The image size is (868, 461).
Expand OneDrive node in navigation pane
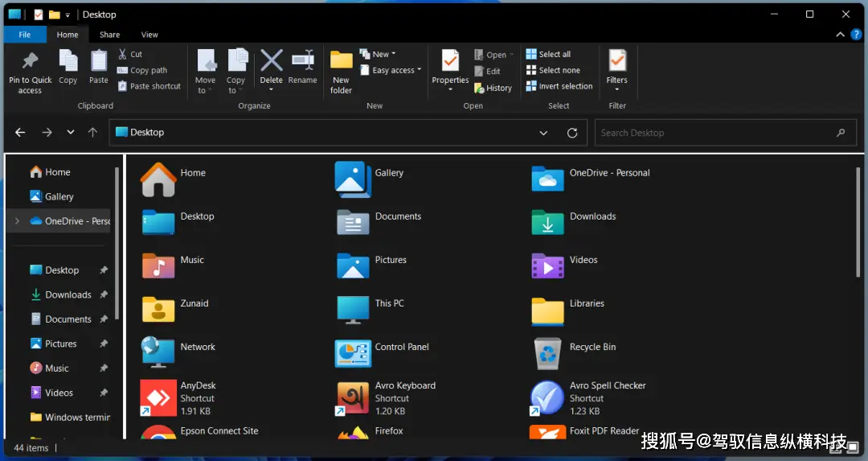(17, 221)
